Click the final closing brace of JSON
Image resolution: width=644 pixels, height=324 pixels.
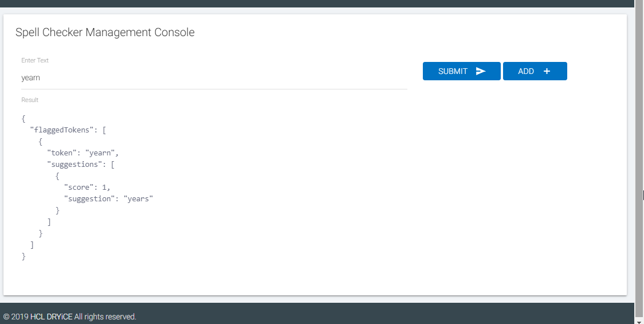pyautogui.click(x=23, y=256)
